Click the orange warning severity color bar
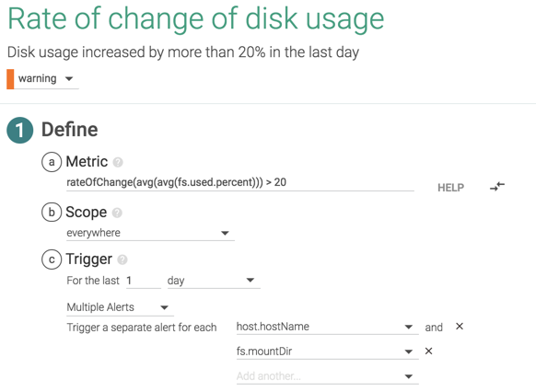Screen dimensions: 536x392 (10, 79)
